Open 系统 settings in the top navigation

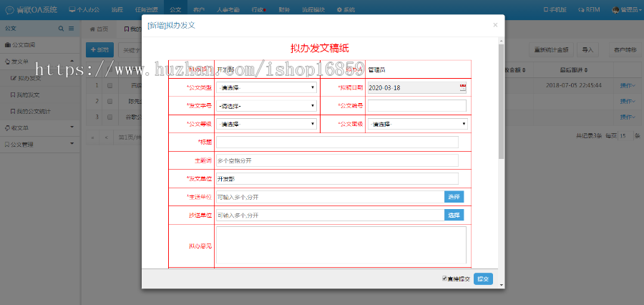pyautogui.click(x=346, y=9)
